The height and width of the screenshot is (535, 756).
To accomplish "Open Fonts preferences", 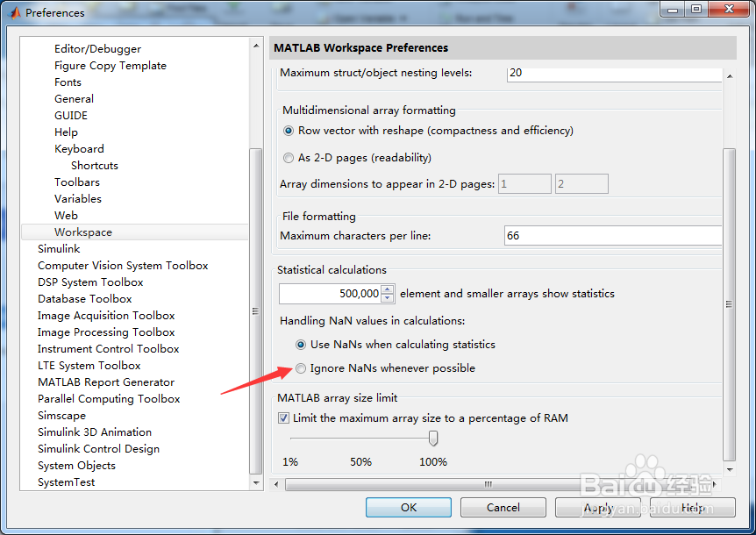I will tap(68, 82).
